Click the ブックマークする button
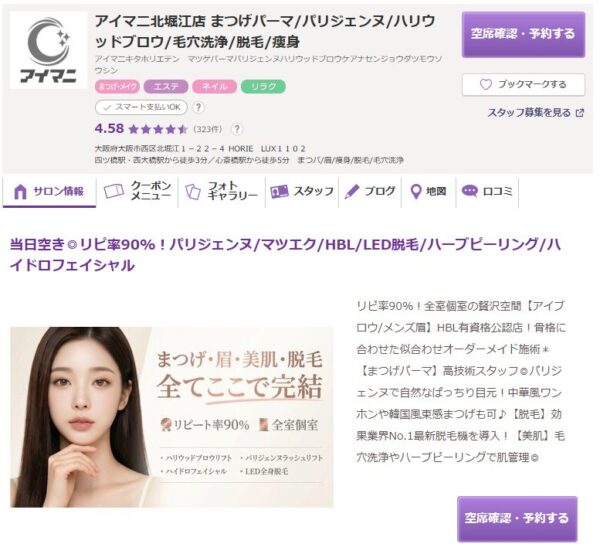This screenshot has height=544, width=600. point(523,85)
